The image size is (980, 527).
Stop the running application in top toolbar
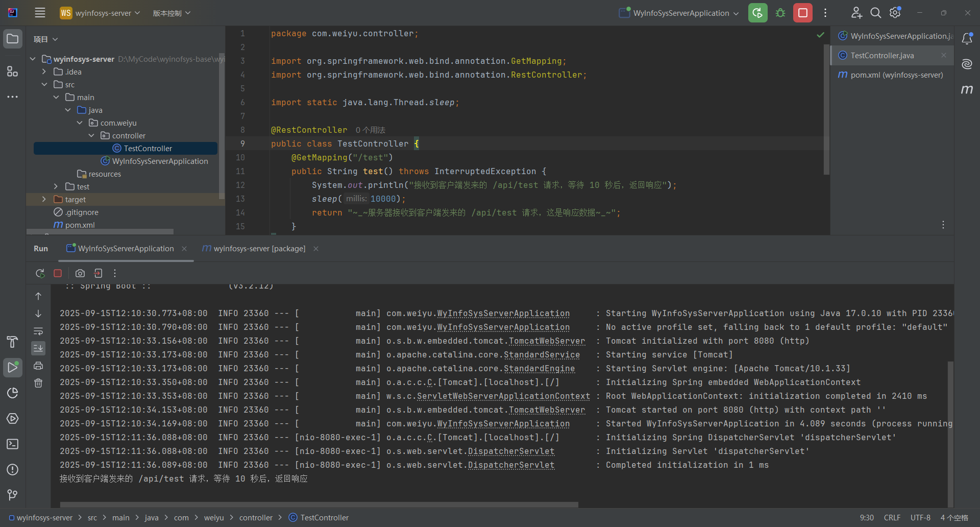tap(803, 13)
